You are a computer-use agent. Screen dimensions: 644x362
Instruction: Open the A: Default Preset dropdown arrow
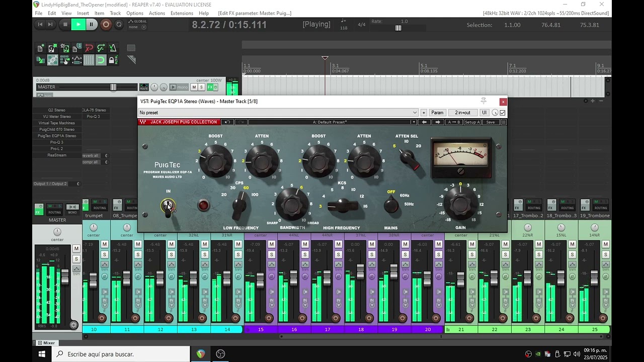[414, 122]
